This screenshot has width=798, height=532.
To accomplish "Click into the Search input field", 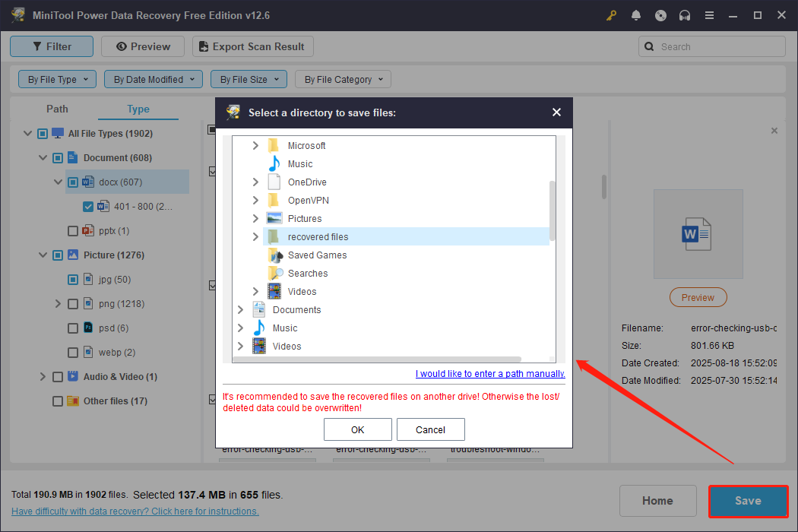I will 712,47.
